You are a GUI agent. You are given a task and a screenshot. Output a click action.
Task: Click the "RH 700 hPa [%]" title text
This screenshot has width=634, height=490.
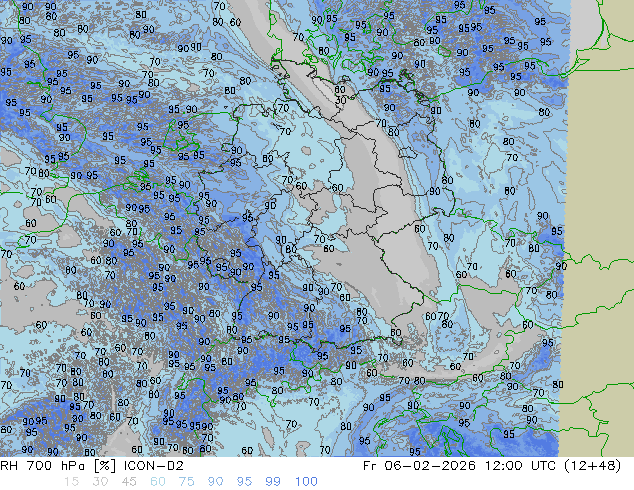tap(59, 466)
